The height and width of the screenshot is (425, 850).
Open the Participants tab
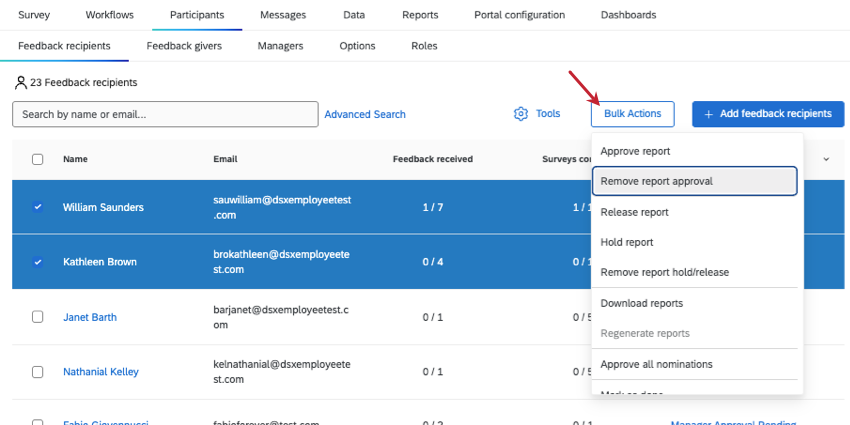point(197,15)
